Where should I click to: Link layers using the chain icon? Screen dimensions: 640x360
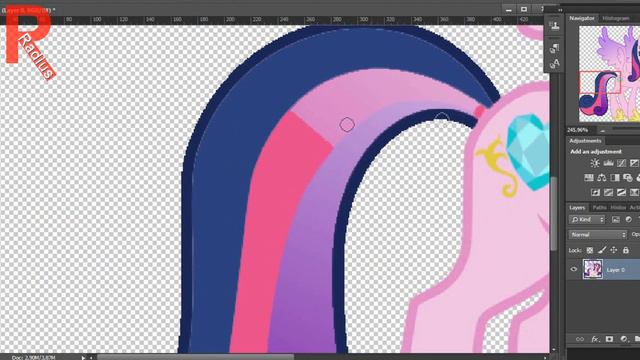[x=580, y=339]
